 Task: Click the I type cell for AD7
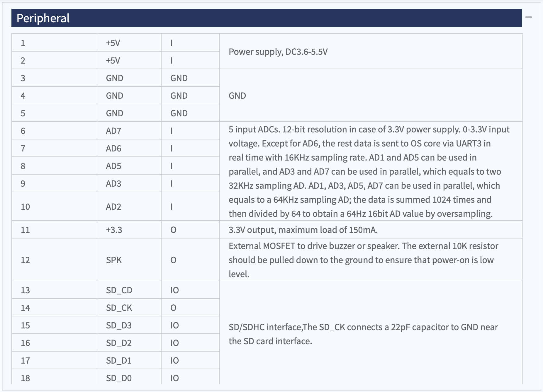click(190, 131)
